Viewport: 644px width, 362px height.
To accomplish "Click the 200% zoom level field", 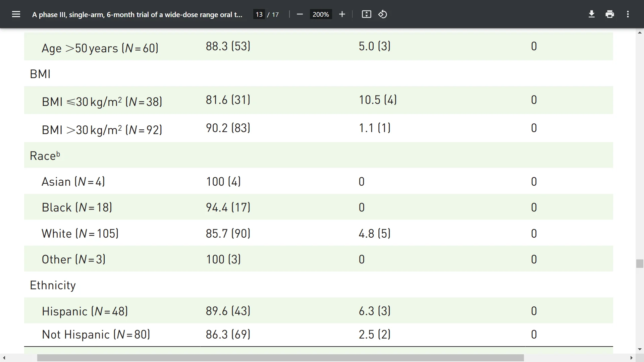I will [321, 14].
